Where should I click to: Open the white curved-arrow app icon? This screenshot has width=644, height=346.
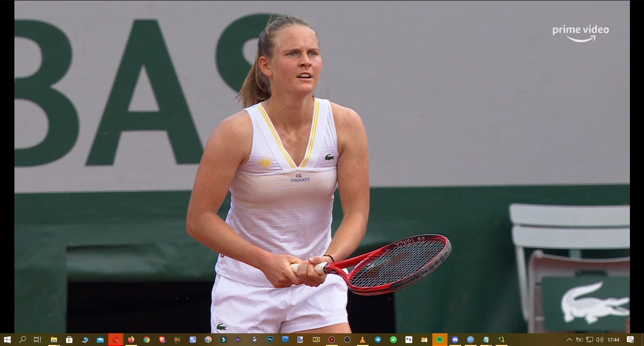pyautogui.click(x=409, y=340)
